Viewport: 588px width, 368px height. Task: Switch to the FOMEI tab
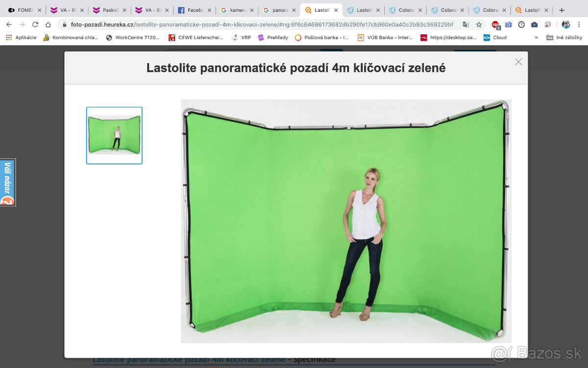point(23,10)
